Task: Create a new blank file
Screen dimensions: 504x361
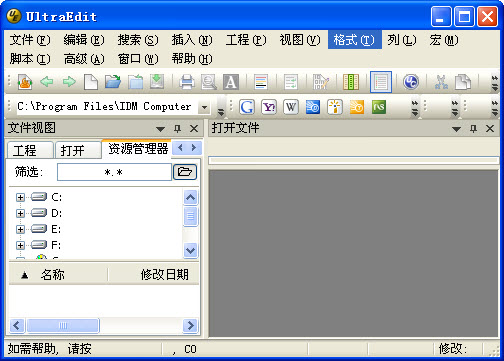Action: tap(91, 82)
